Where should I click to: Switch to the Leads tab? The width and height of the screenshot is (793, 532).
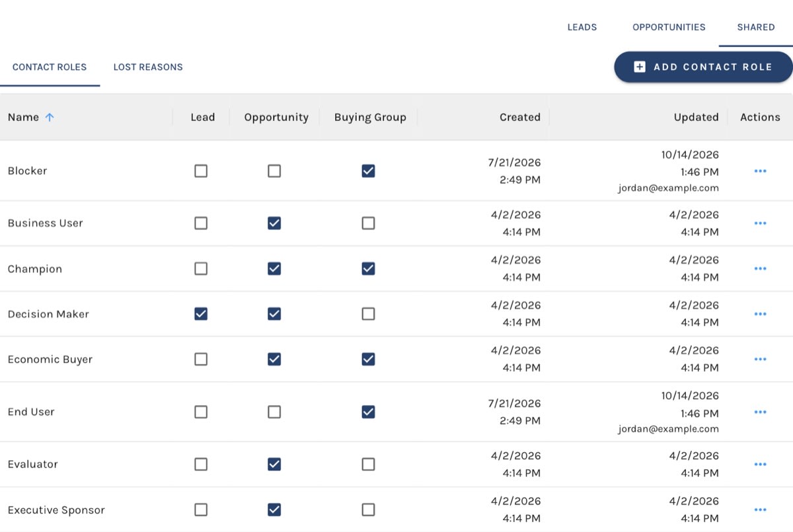582,27
